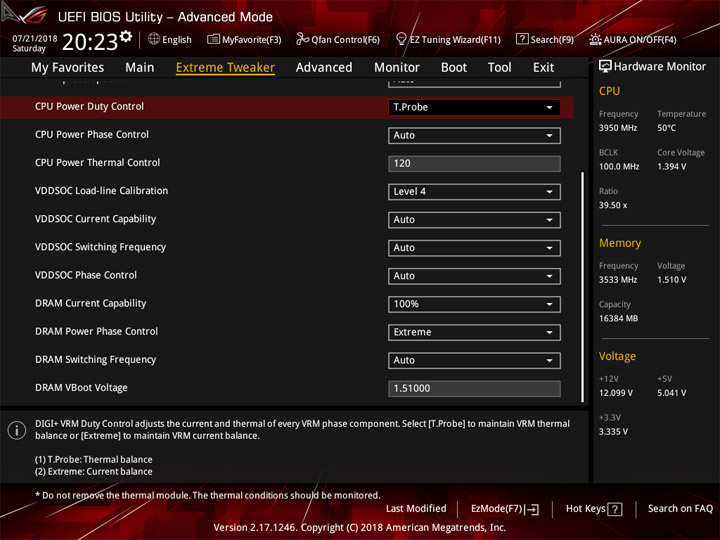Select DRAM Switching Frequency label
This screenshot has width=720, height=540.
click(x=96, y=360)
